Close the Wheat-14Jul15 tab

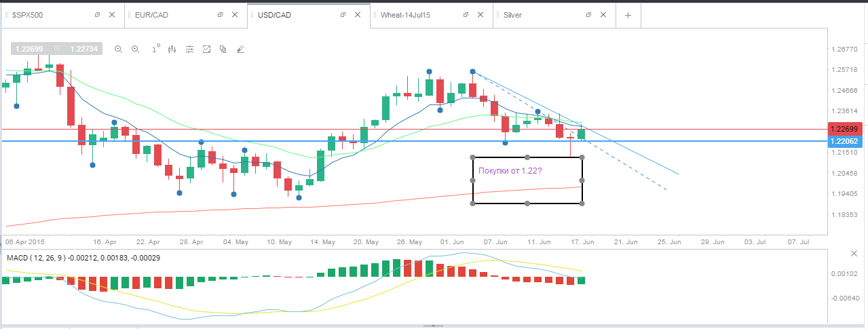(480, 15)
